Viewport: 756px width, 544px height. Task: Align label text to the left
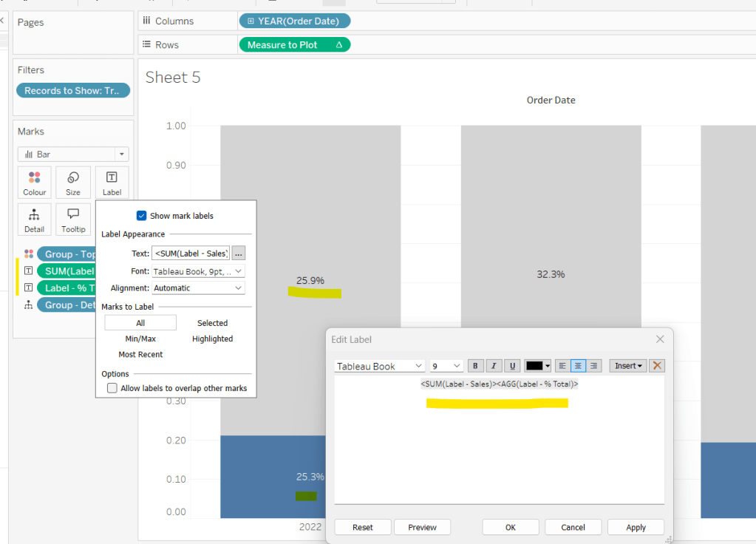coord(562,366)
